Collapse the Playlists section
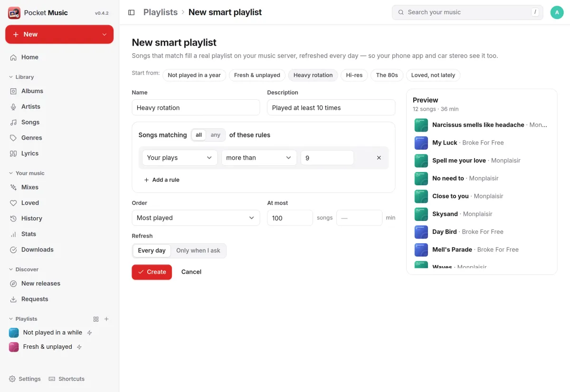Image resolution: width=570 pixels, height=392 pixels. 23,319
